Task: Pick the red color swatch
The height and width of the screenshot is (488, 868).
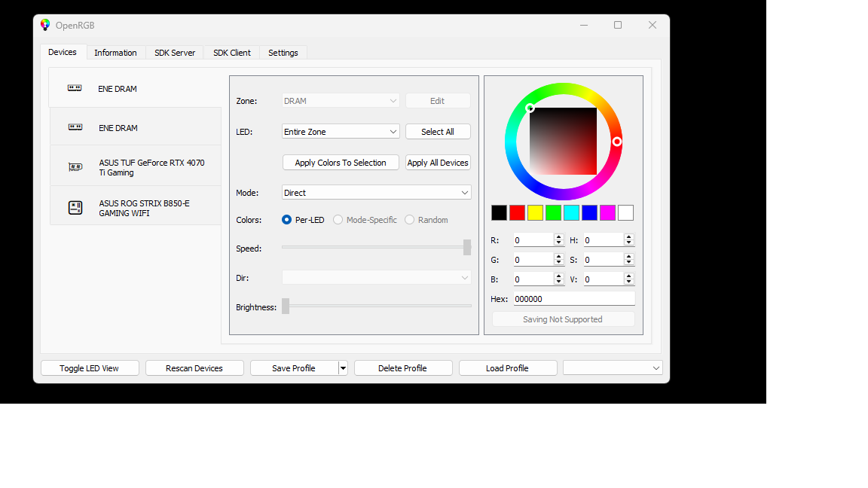Action: (x=517, y=212)
